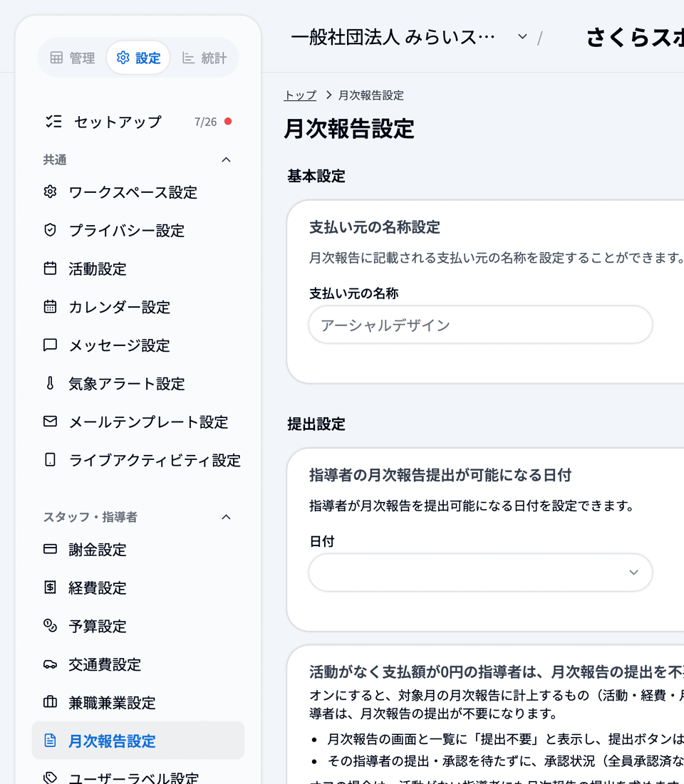Click the thermometer icon for 気象アラート設定
684x784 pixels.
[x=50, y=383]
